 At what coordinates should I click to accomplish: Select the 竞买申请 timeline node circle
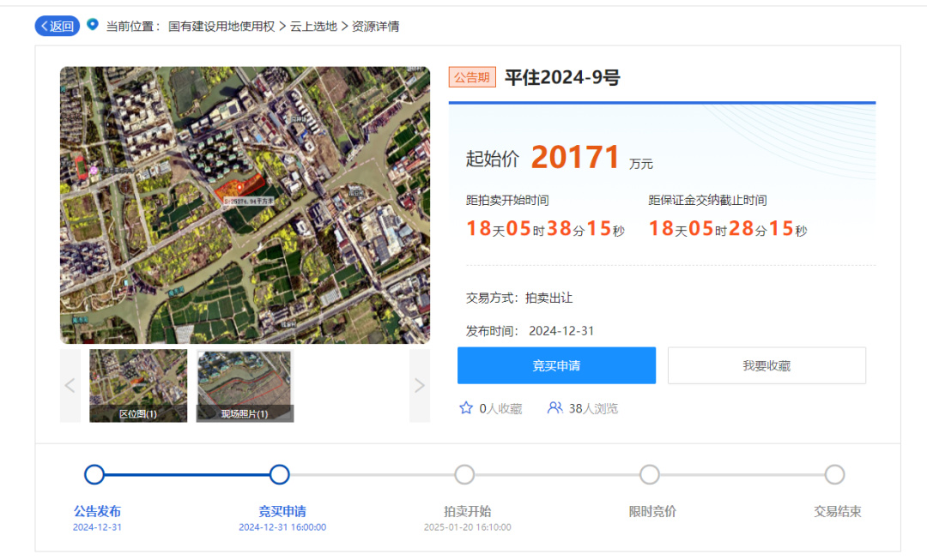(x=279, y=474)
